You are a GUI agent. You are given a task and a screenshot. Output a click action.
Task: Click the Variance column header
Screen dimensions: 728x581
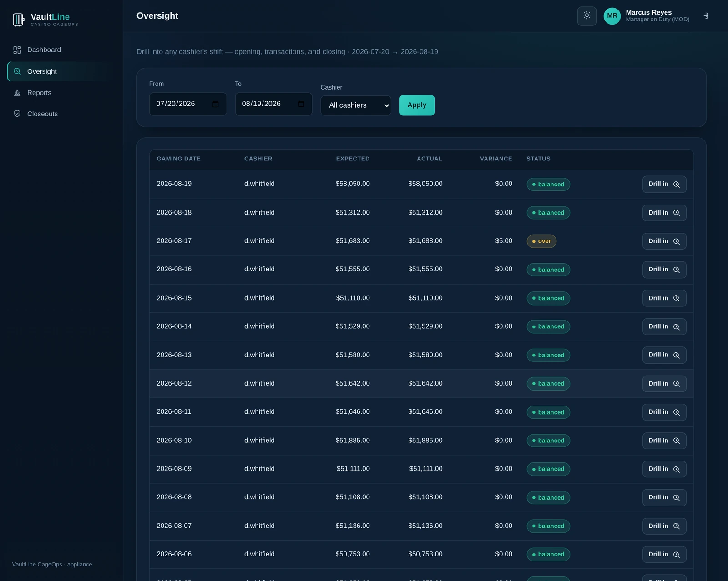(496, 159)
